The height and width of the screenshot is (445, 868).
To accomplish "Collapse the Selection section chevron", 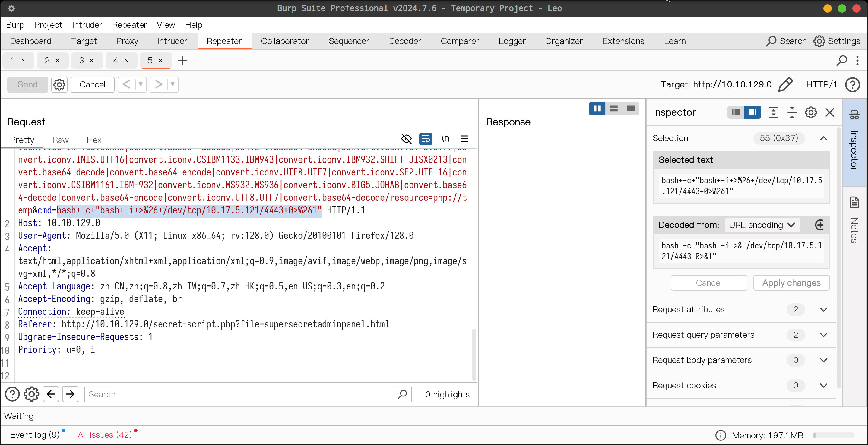I will pos(824,138).
